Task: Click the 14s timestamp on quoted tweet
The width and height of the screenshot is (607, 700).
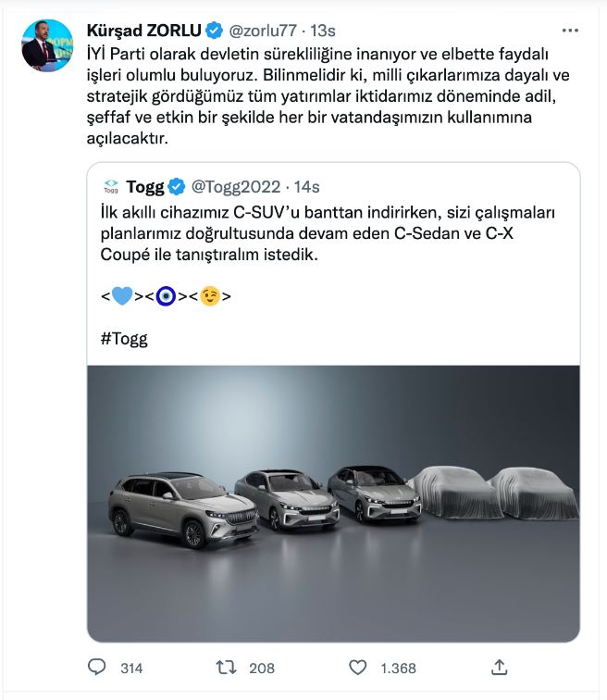Action: [310, 187]
